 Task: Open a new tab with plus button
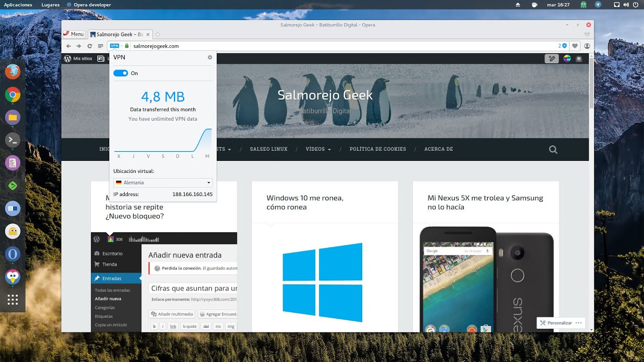pos(157,34)
